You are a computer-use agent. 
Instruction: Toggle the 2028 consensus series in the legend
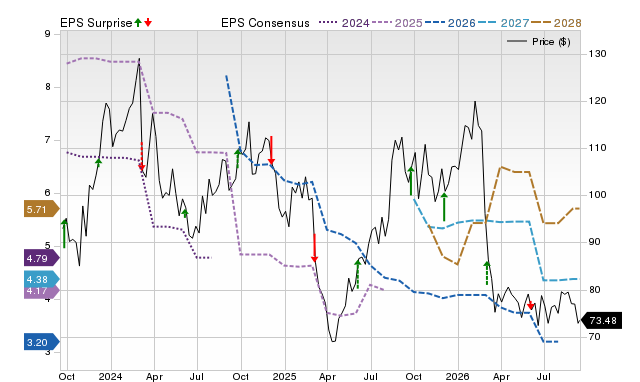coord(556,23)
